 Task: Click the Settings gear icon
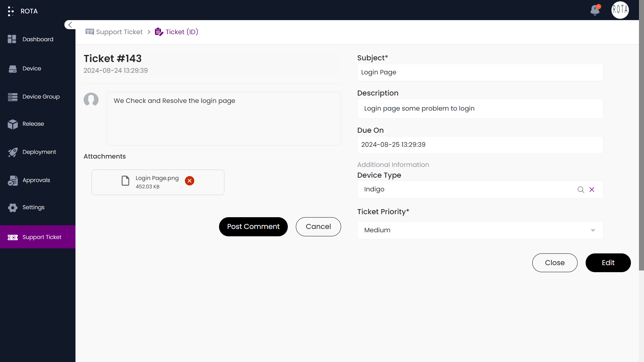pos(12,207)
